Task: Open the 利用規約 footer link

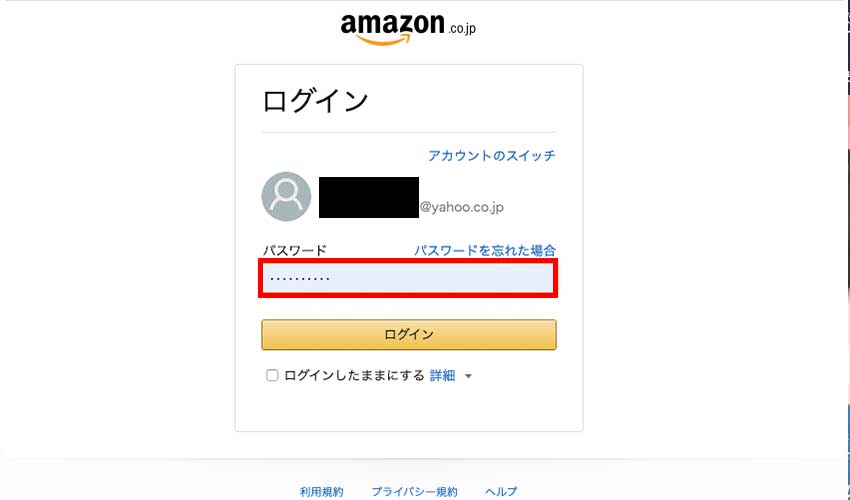Action: coord(321,492)
